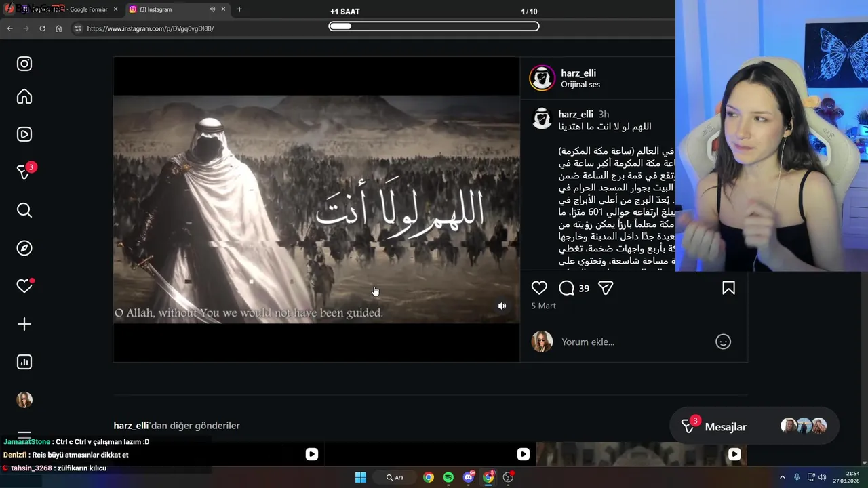Image resolution: width=868 pixels, height=488 pixels.
Task: Open the last related reel thumbnail
Action: click(641, 454)
